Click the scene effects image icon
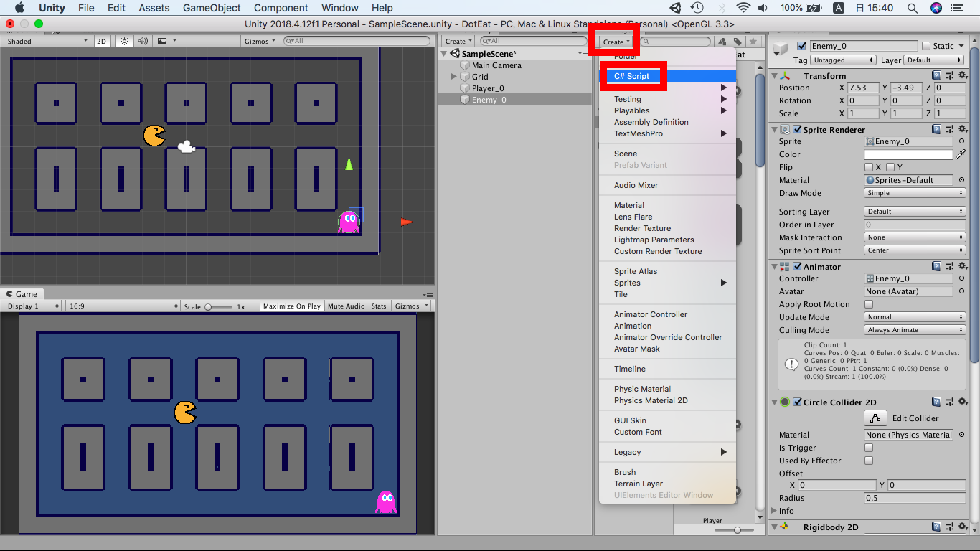This screenshot has height=551, width=980. [x=162, y=41]
